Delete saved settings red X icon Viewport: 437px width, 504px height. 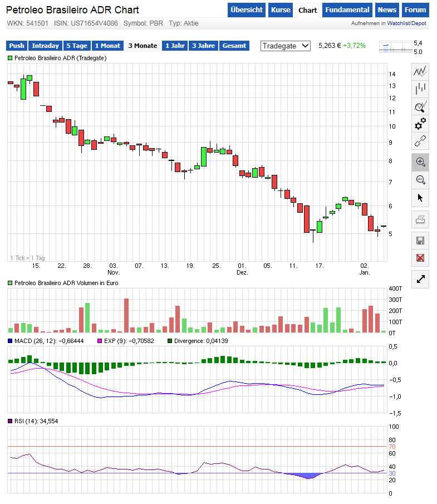point(420,258)
